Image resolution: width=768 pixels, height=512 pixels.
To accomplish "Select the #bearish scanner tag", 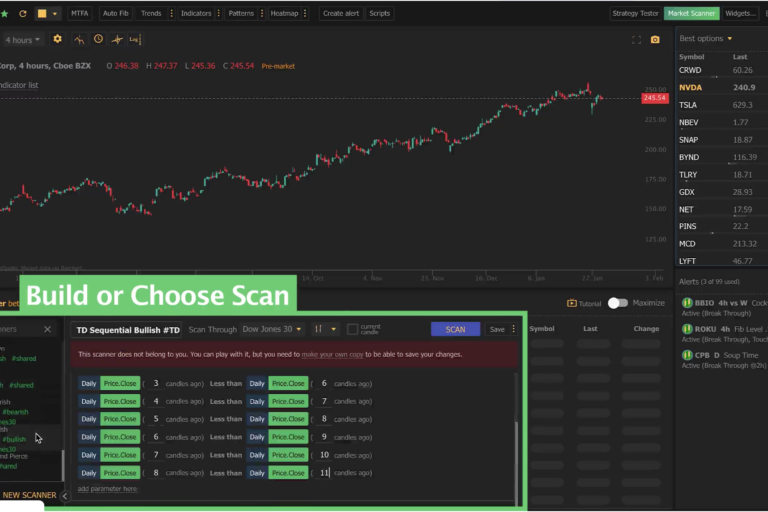I will point(15,413).
